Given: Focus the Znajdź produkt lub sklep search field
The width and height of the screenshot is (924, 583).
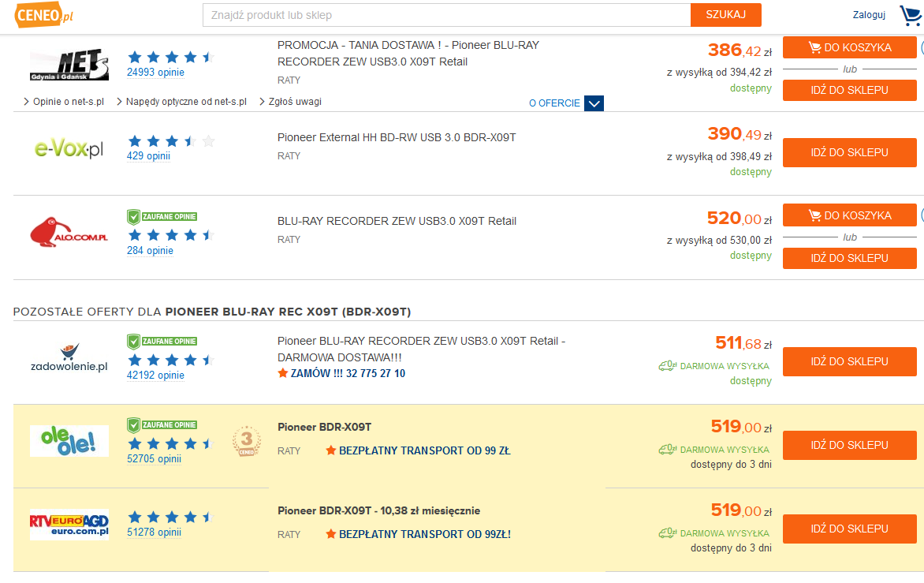Looking at the screenshot, I should coord(447,15).
